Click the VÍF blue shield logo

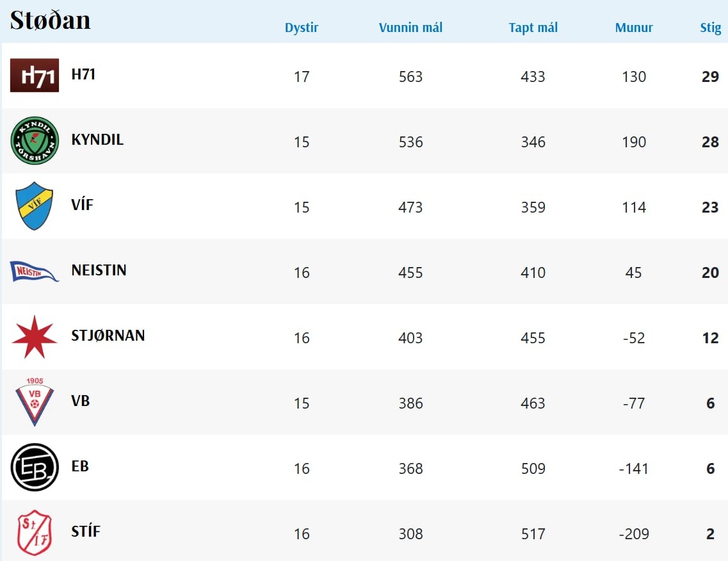point(35,206)
